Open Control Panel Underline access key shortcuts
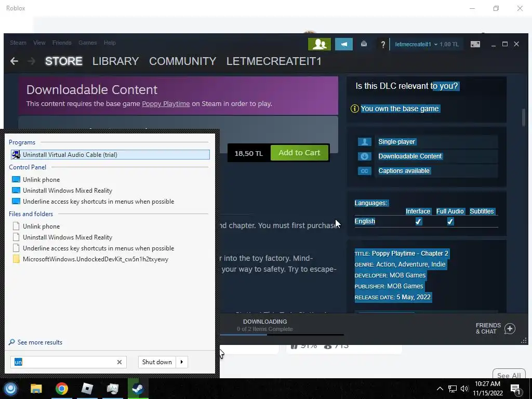This screenshot has width=532, height=399. pyautogui.click(x=98, y=201)
